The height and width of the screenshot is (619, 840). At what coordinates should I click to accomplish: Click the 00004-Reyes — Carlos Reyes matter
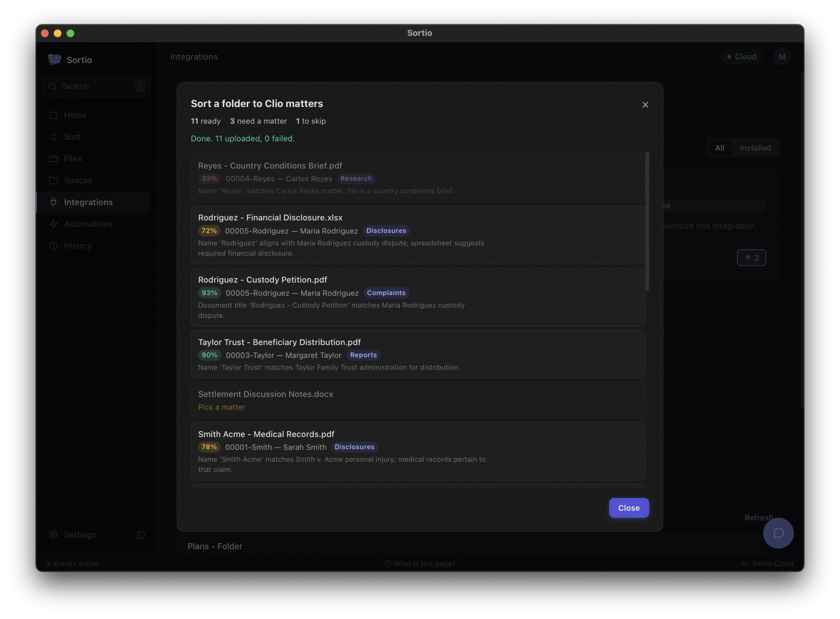point(279,179)
